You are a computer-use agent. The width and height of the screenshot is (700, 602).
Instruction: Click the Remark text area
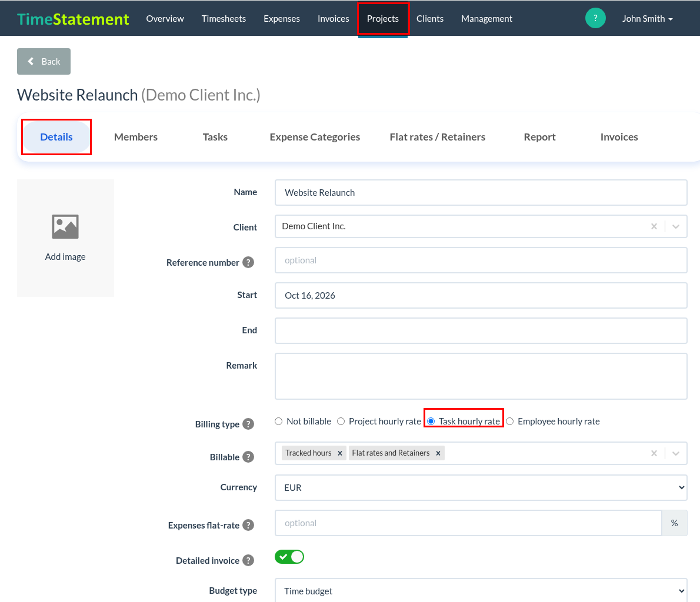click(x=481, y=376)
